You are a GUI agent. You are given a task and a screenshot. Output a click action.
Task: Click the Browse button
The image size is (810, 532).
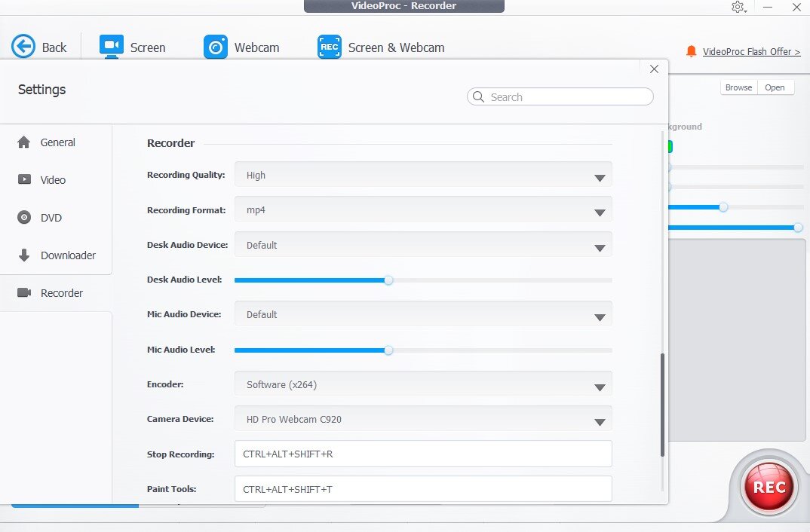(x=738, y=87)
